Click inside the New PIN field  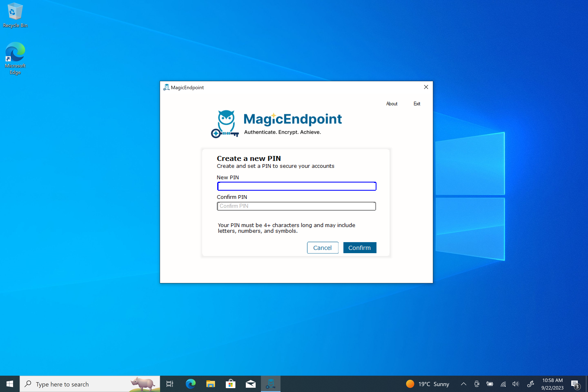click(x=296, y=186)
